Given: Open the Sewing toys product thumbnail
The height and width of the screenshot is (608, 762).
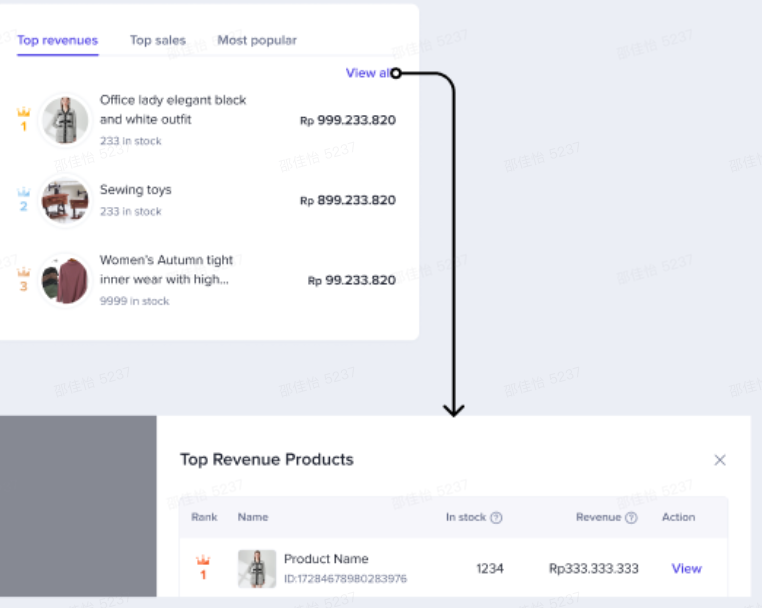Looking at the screenshot, I should pos(65,201).
